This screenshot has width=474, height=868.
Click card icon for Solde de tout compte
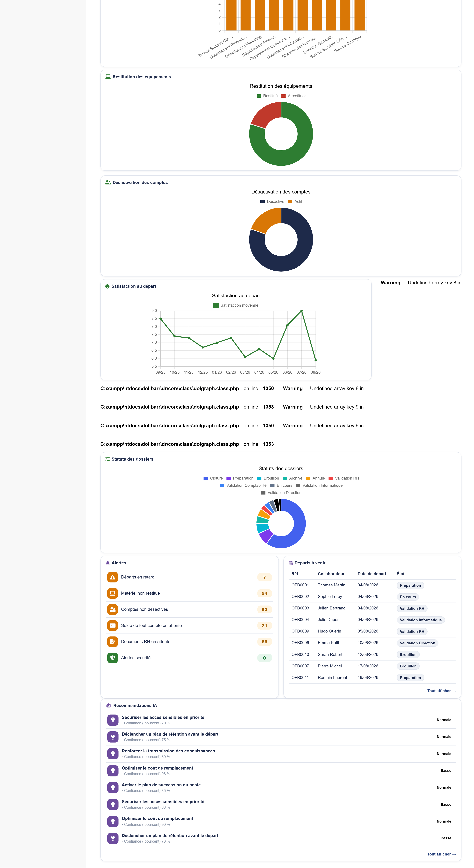[113, 626]
